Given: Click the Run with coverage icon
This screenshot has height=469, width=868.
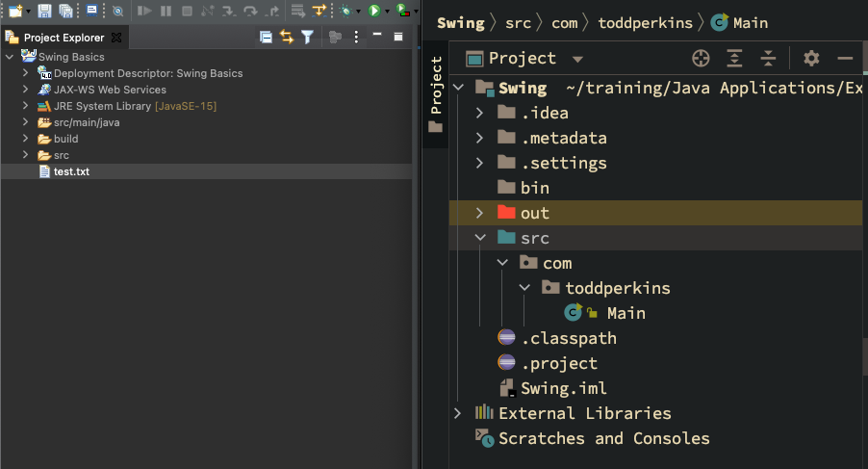Looking at the screenshot, I should click(x=403, y=11).
